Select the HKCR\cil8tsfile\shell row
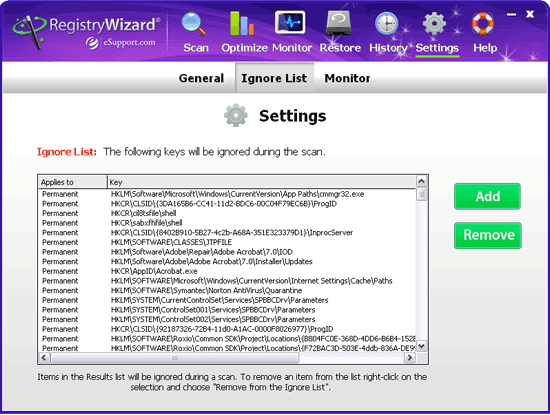This screenshot has height=415, width=550. pyautogui.click(x=227, y=213)
